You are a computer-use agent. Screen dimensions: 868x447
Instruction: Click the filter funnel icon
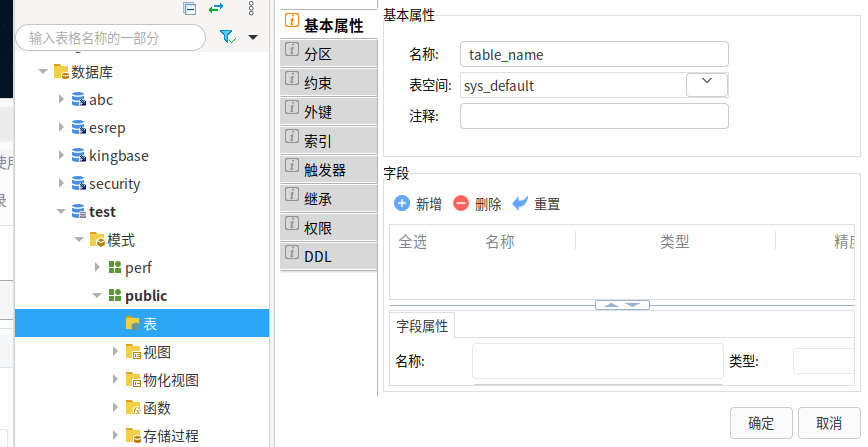(x=227, y=37)
